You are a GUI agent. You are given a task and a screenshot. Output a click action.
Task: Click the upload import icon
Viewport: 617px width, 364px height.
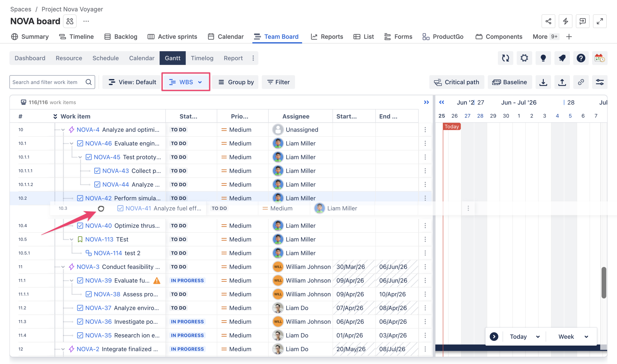[562, 82]
